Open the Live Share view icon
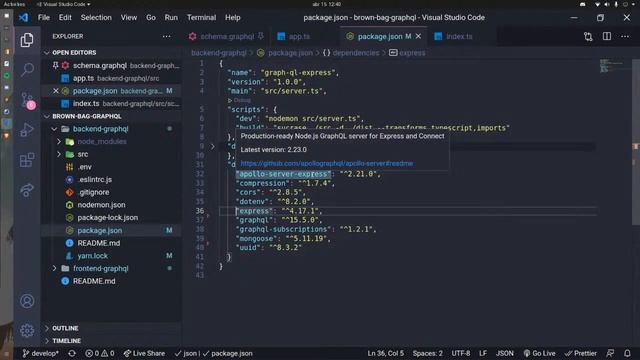640x360 pixels. [27, 190]
